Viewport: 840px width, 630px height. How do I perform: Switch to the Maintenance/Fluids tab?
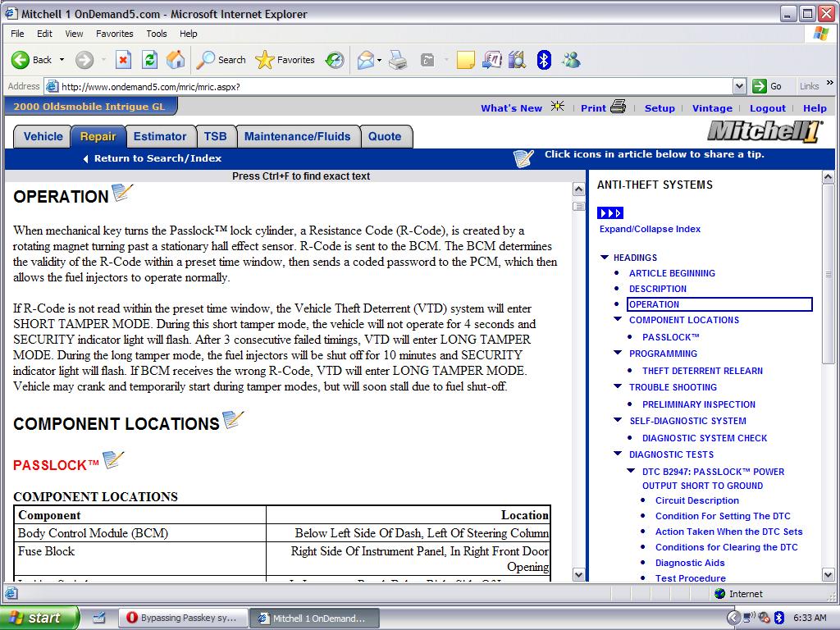tap(297, 137)
